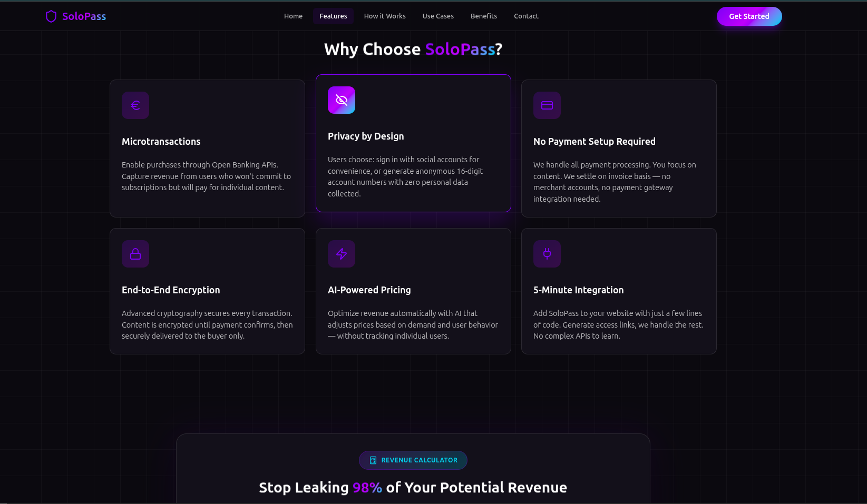Navigate to Use Cases
This screenshot has height=504, width=867.
pyautogui.click(x=438, y=16)
